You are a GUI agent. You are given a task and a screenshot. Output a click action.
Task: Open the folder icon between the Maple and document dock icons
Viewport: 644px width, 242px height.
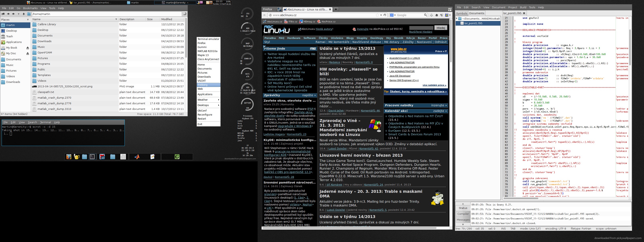(112, 157)
